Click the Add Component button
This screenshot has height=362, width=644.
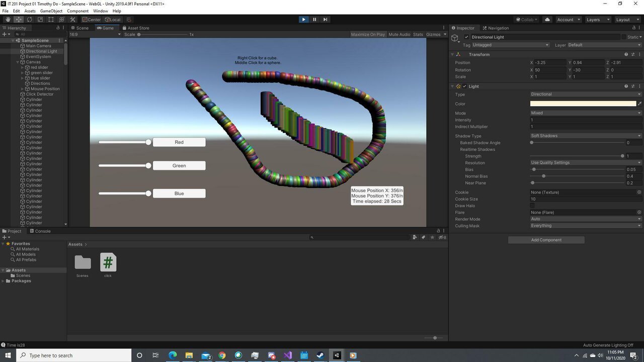click(x=546, y=240)
